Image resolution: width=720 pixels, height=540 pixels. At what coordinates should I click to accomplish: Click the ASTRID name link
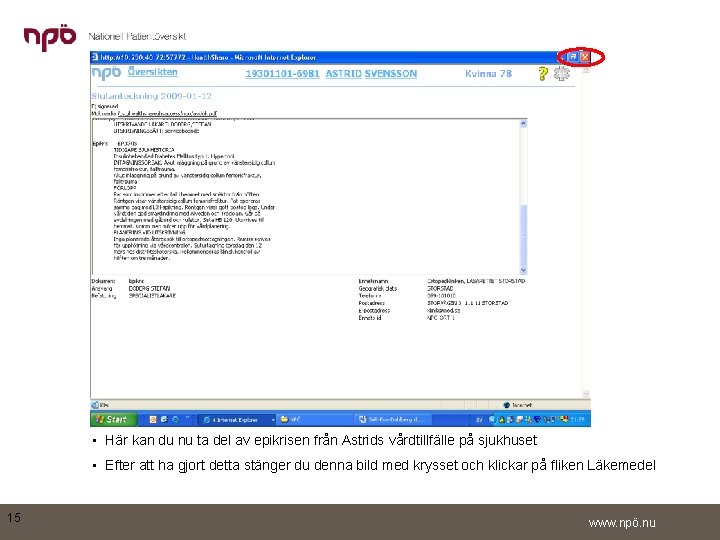point(344,74)
